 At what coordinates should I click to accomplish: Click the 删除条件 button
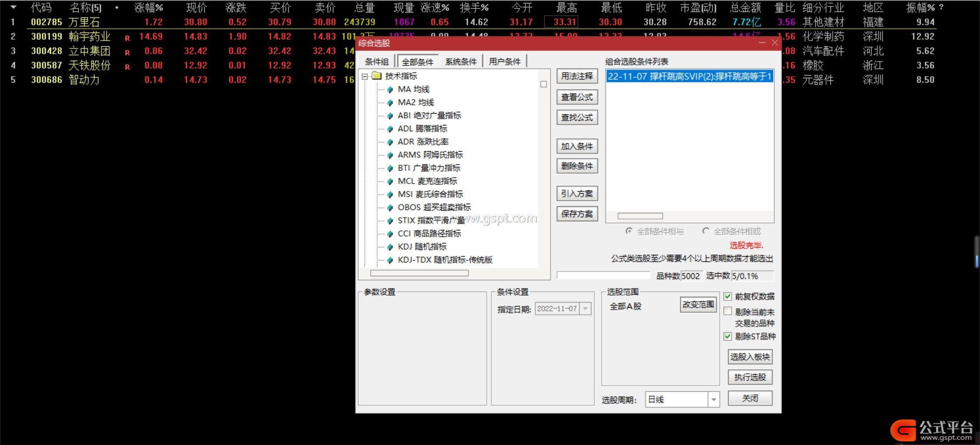coord(577,166)
